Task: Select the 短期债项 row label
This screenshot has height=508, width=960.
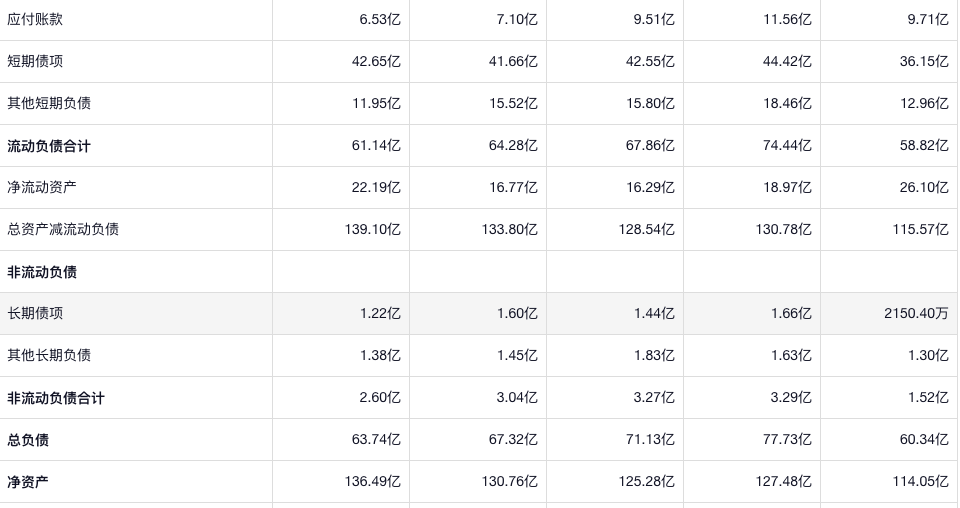Action: point(35,61)
